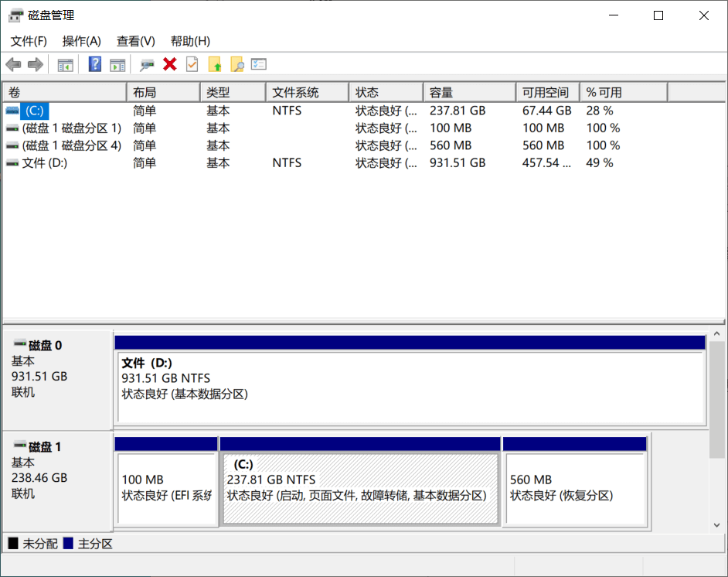This screenshot has height=577, width=728.
Task: Click the Forward arrow toolbar icon
Action: pos(36,64)
